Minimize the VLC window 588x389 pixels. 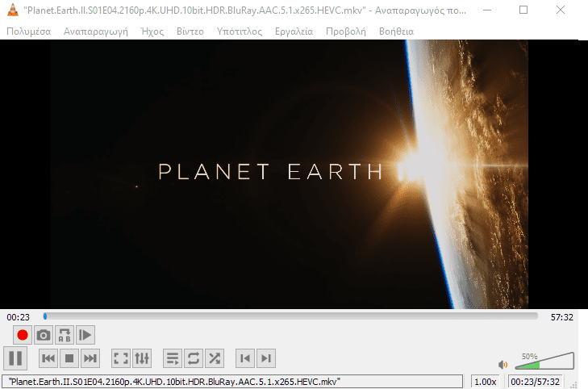[x=487, y=10]
